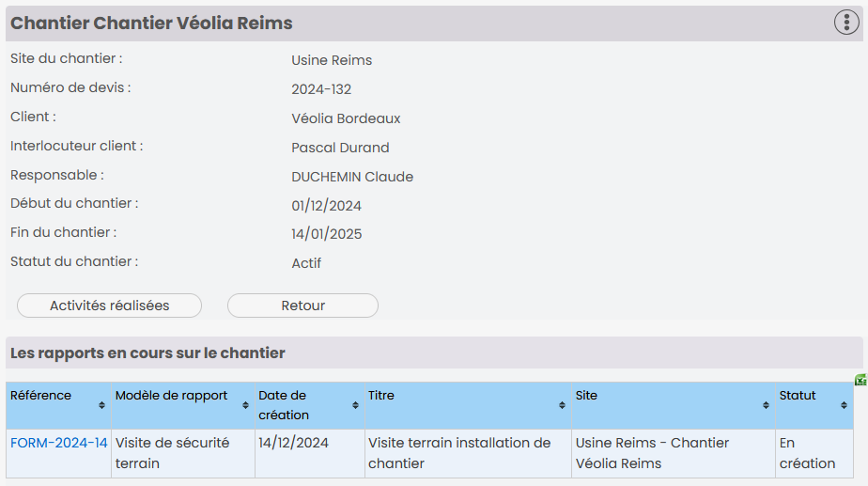
Task: Click the Activités réalisées button
Action: [x=110, y=306]
